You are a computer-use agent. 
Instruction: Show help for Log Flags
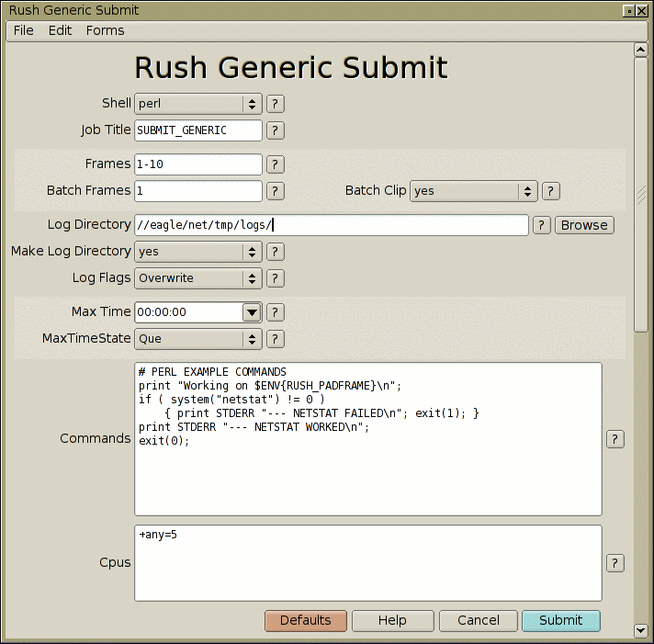276,278
